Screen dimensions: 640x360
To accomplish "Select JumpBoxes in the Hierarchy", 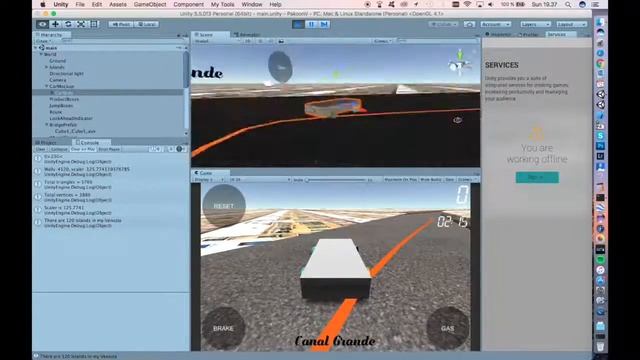I will pos(61,106).
